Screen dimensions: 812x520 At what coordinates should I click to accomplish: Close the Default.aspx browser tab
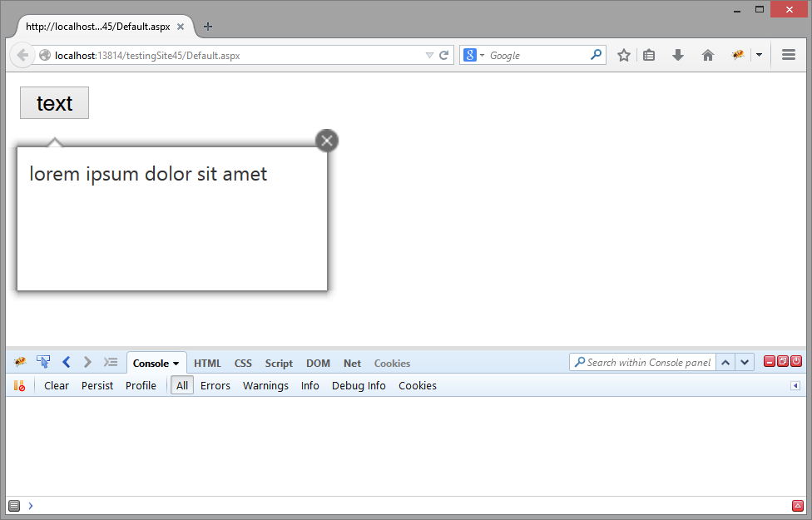point(181,27)
